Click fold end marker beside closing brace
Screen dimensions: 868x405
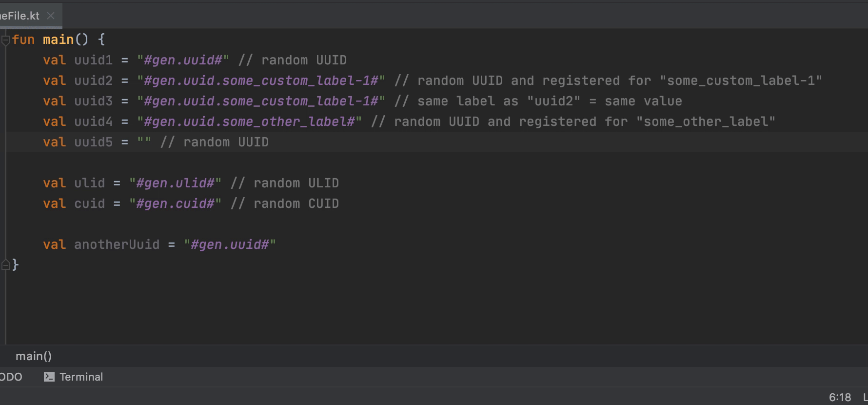pos(6,265)
